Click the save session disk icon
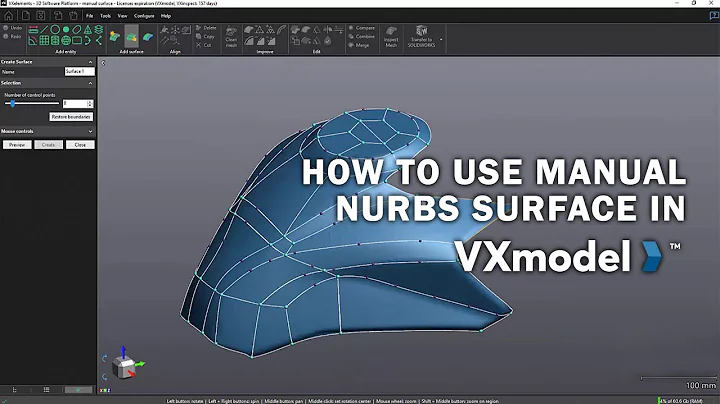 point(41,16)
